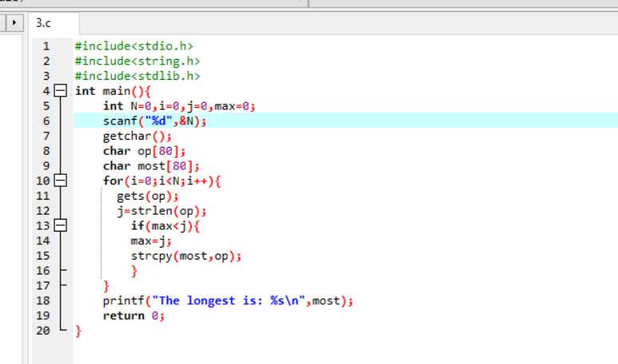This screenshot has width=618, height=364.
Task: Click line number 1 in the gutter
Action: (x=46, y=46)
